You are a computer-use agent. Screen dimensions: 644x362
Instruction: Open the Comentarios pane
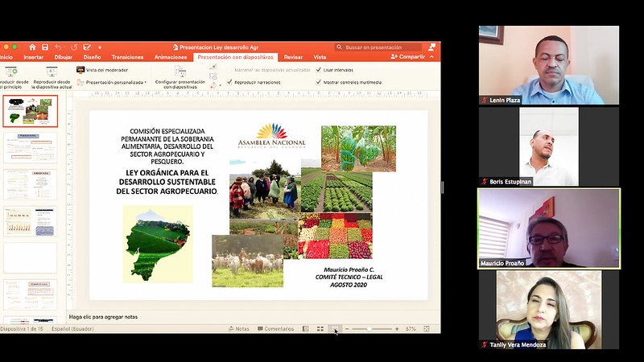coord(275,329)
